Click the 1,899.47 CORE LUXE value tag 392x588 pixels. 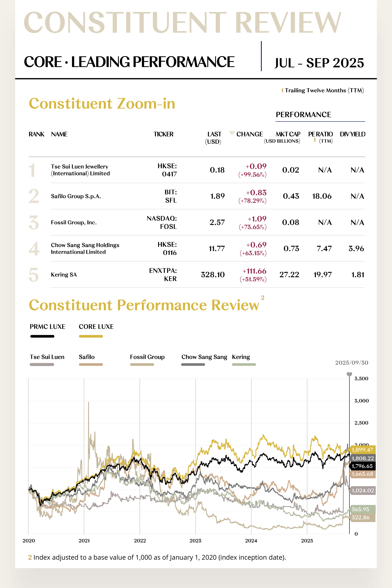pos(362,450)
